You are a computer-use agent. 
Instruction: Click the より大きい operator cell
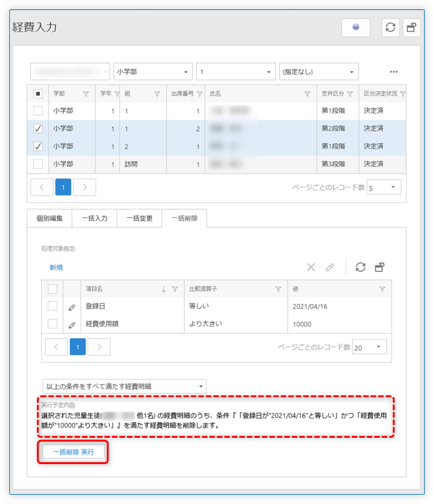tap(235, 324)
